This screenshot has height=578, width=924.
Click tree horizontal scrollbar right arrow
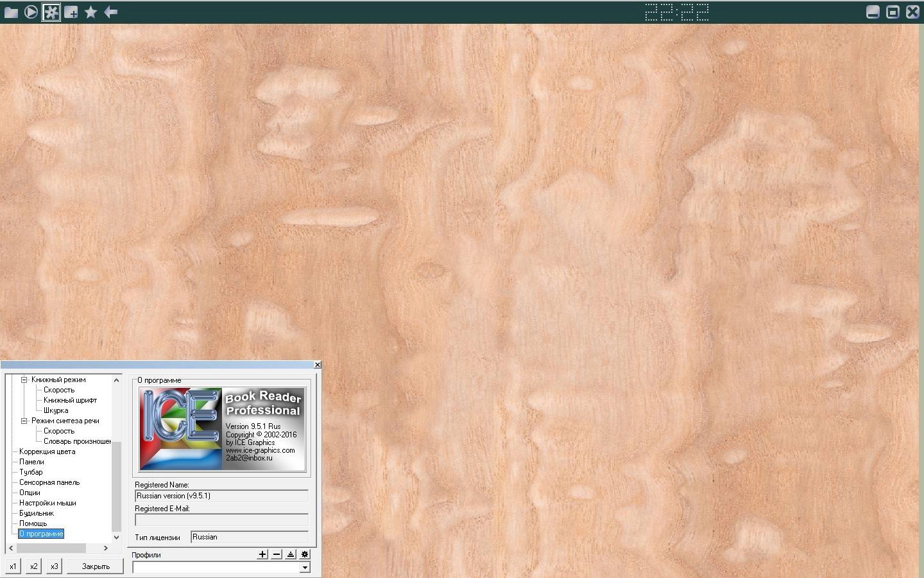point(106,548)
